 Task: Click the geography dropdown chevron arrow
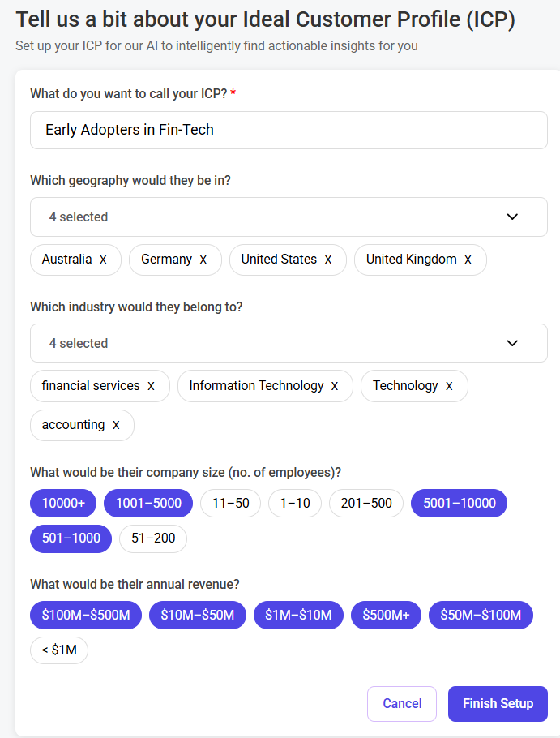click(512, 217)
